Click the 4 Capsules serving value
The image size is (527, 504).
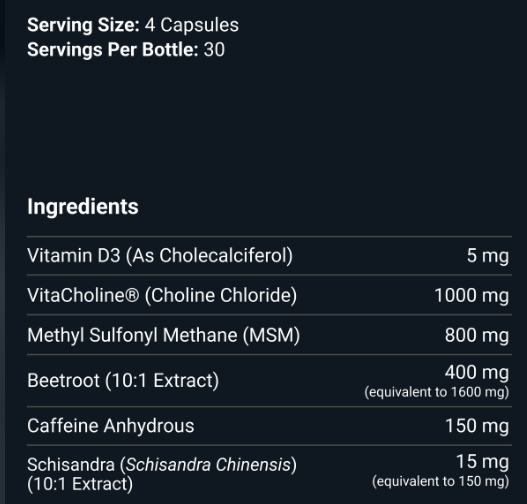pyautogui.click(x=192, y=25)
